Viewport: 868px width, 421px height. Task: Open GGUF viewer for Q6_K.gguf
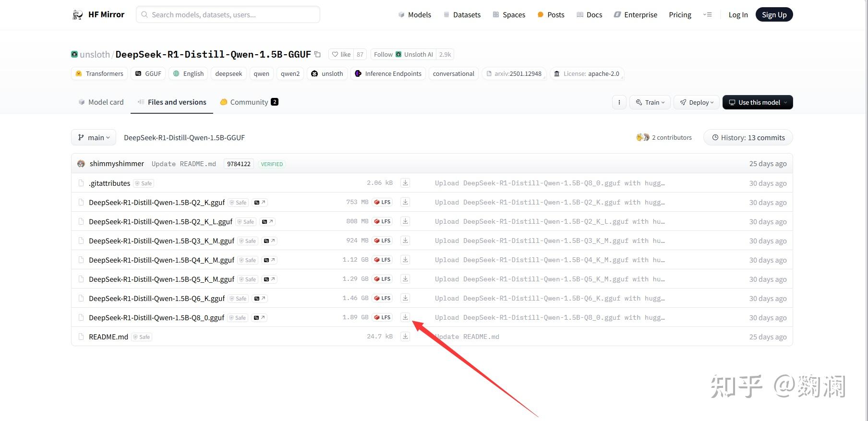(x=260, y=299)
